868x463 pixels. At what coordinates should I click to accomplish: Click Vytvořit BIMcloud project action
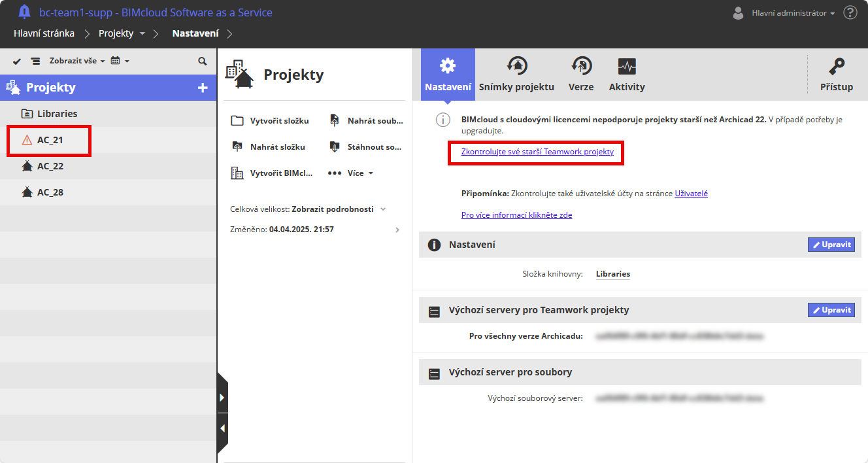tap(272, 173)
